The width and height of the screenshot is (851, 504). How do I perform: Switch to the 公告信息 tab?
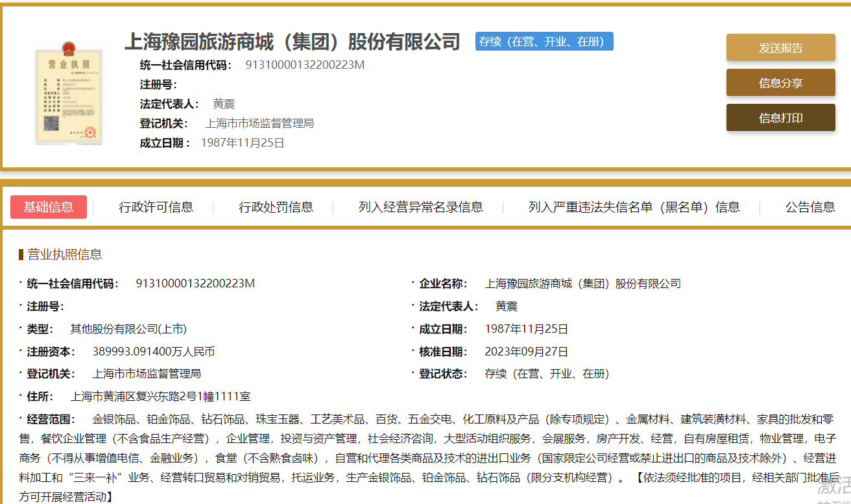pyautogui.click(x=810, y=207)
